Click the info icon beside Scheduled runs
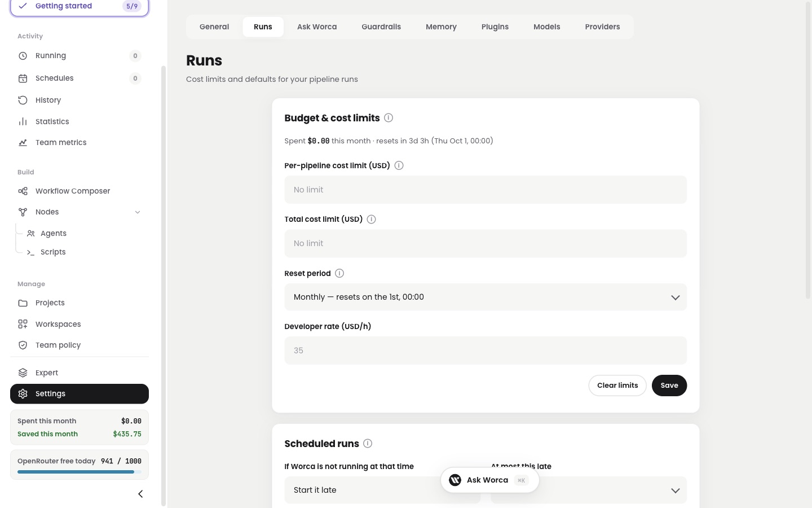The height and width of the screenshot is (508, 812). pos(368,444)
